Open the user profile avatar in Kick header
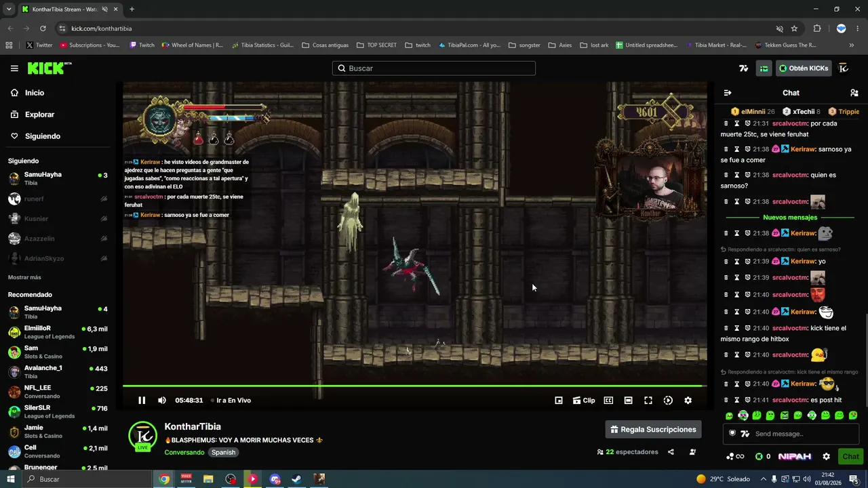868x488 pixels. pos(844,68)
